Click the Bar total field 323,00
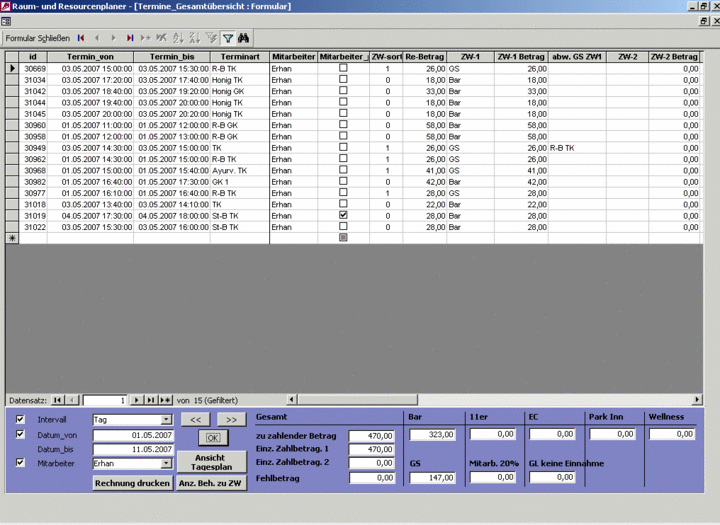 point(433,435)
